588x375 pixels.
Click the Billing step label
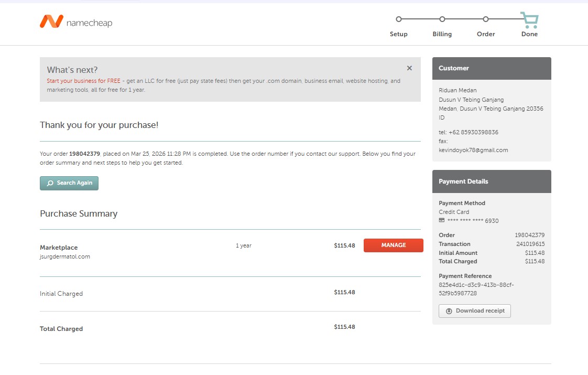442,34
